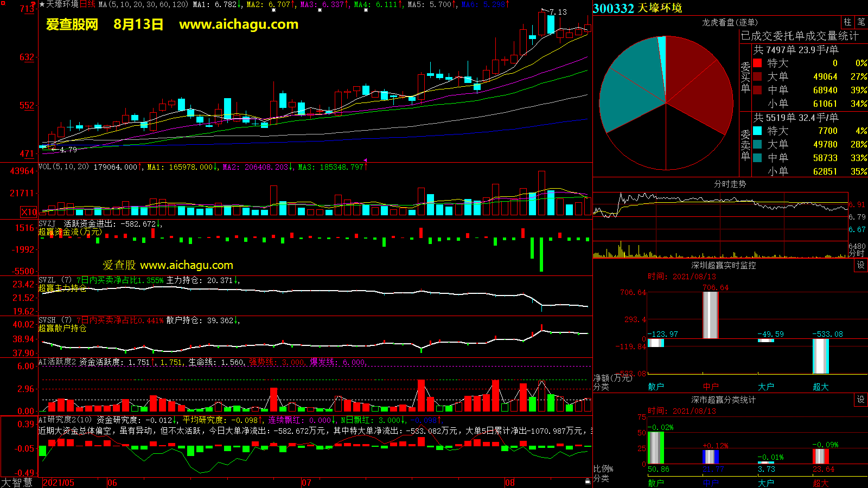Screen dimensions: 868x488
Task: Click the star icon before 天壕环境
Action: [x=42, y=4]
